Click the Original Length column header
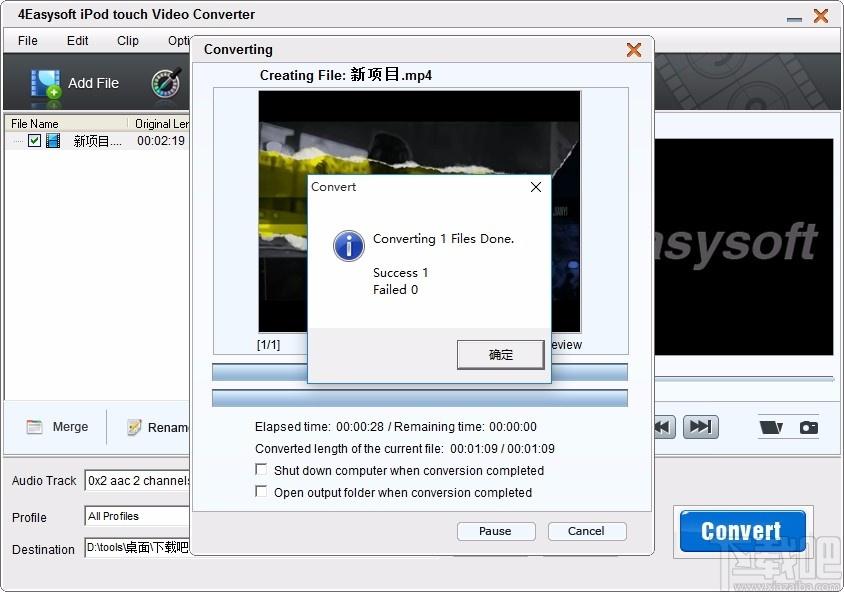 pos(159,124)
